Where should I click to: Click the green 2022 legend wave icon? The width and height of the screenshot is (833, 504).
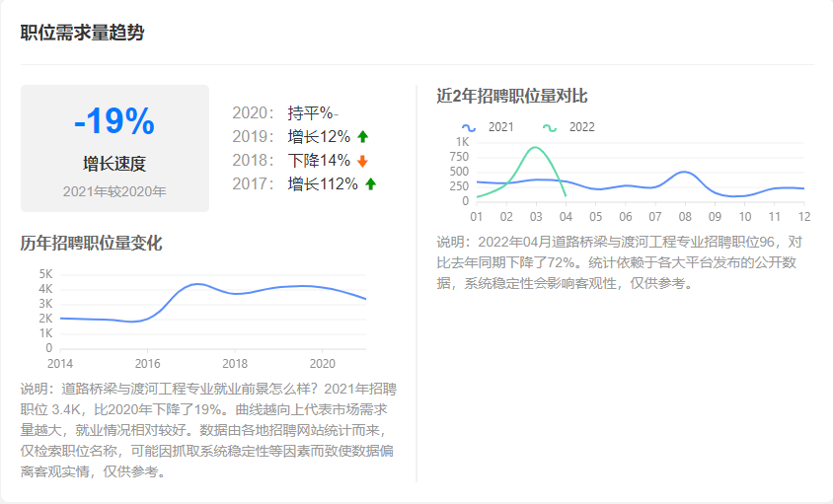pos(550,128)
